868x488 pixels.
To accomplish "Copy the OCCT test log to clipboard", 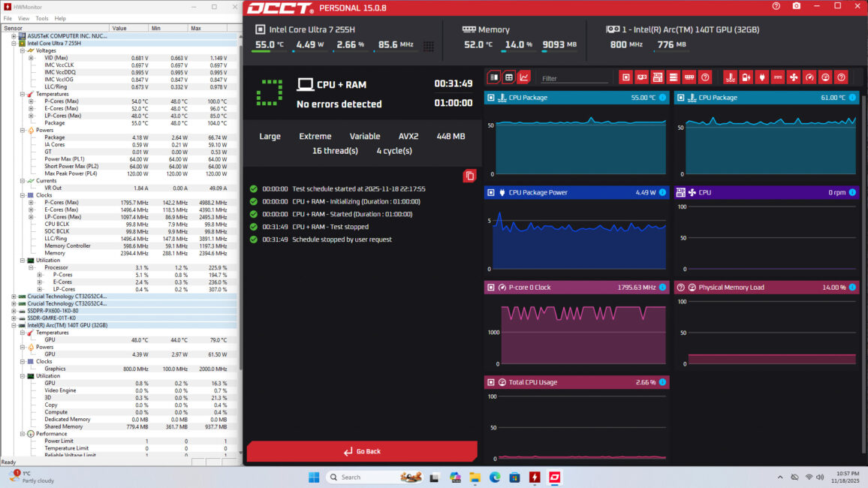I will coord(469,176).
